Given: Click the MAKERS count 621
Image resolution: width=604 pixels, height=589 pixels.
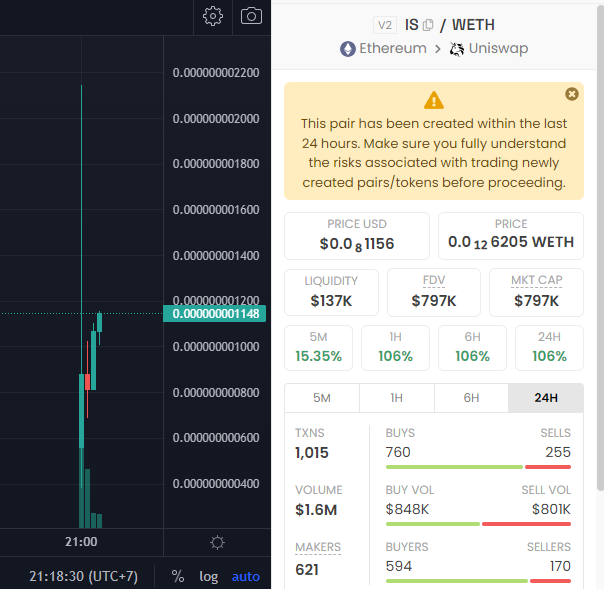Looking at the screenshot, I should point(307,570).
